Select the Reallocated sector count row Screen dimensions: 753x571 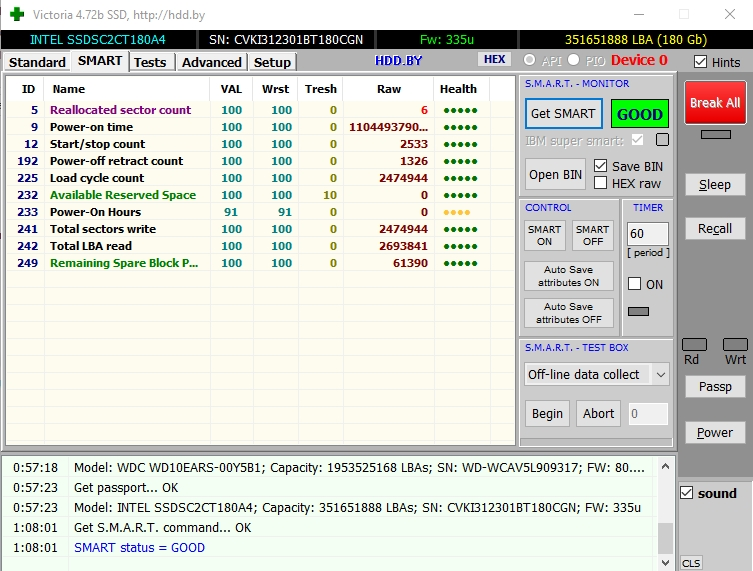point(120,110)
